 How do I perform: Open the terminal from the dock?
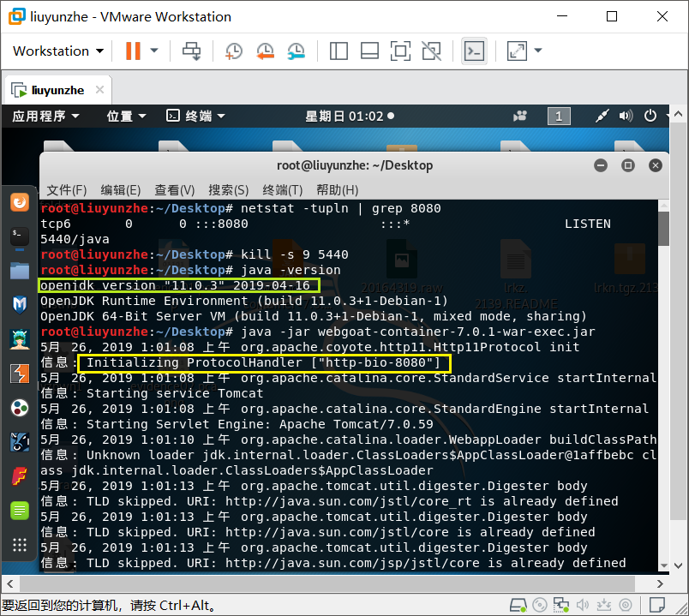(20, 236)
